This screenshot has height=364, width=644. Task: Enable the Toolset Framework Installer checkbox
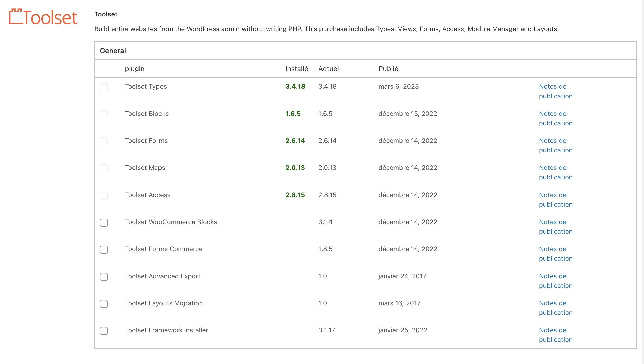tap(104, 331)
